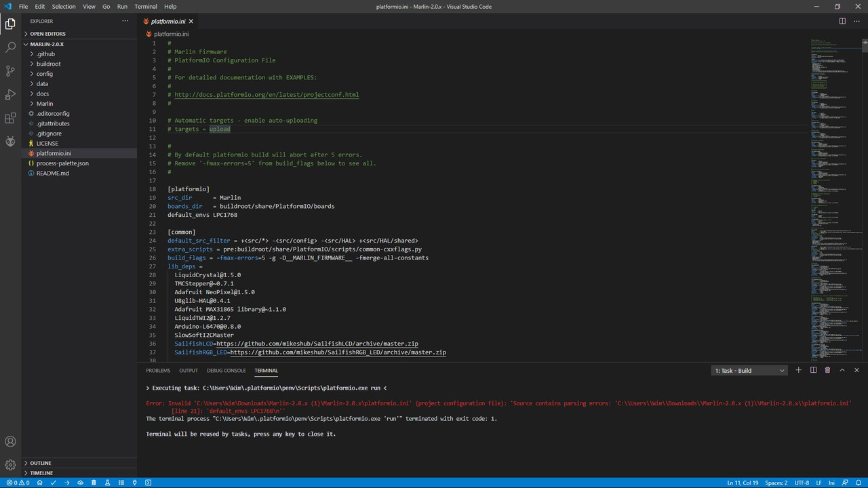Open Explorer views and more actions ellipsis

125,21
